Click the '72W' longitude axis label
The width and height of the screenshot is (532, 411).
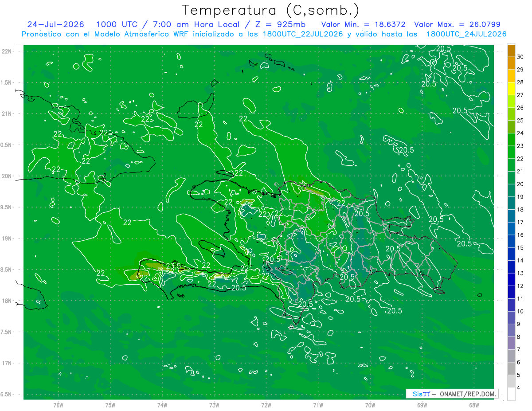click(266, 405)
